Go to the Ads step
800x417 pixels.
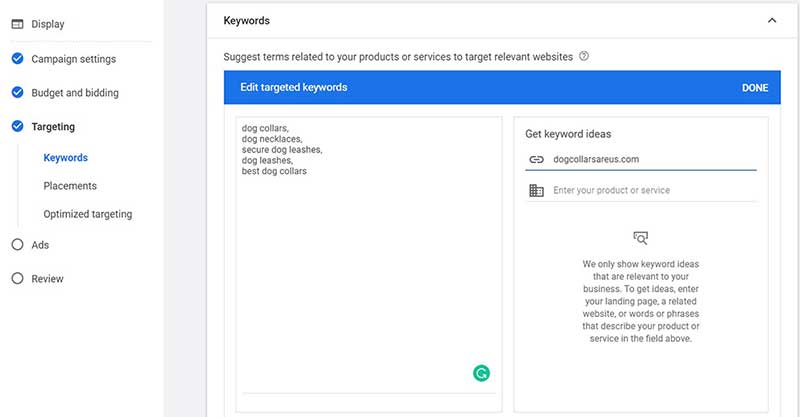[x=40, y=245]
